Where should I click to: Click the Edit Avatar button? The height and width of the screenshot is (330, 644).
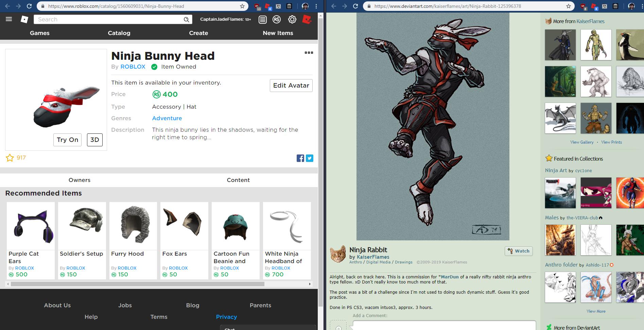coord(291,86)
